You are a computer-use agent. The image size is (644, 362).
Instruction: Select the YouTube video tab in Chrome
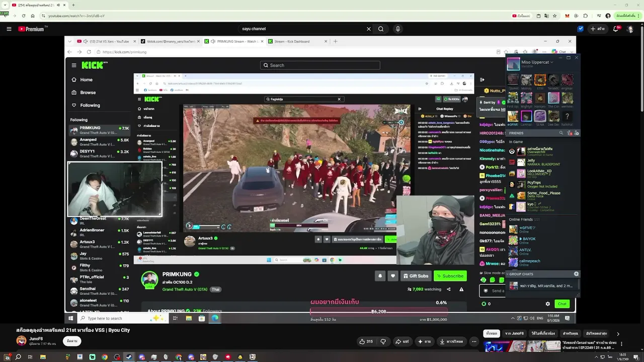38,5
